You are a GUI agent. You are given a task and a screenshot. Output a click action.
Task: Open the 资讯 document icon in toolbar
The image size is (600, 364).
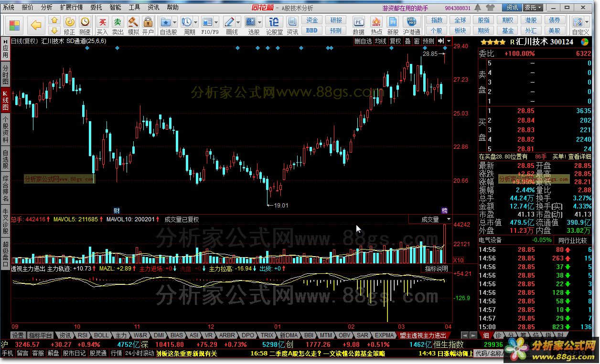tap(292, 22)
